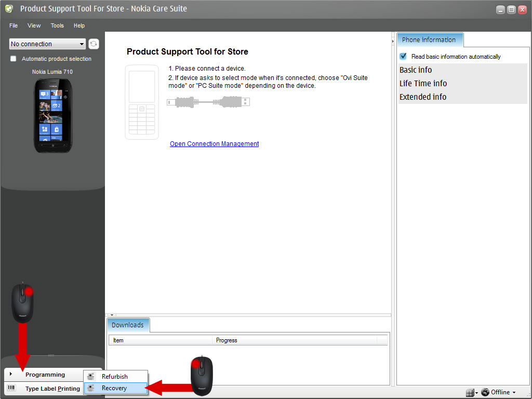
Task: Click the refresh connections icon
Action: pyautogui.click(x=94, y=44)
